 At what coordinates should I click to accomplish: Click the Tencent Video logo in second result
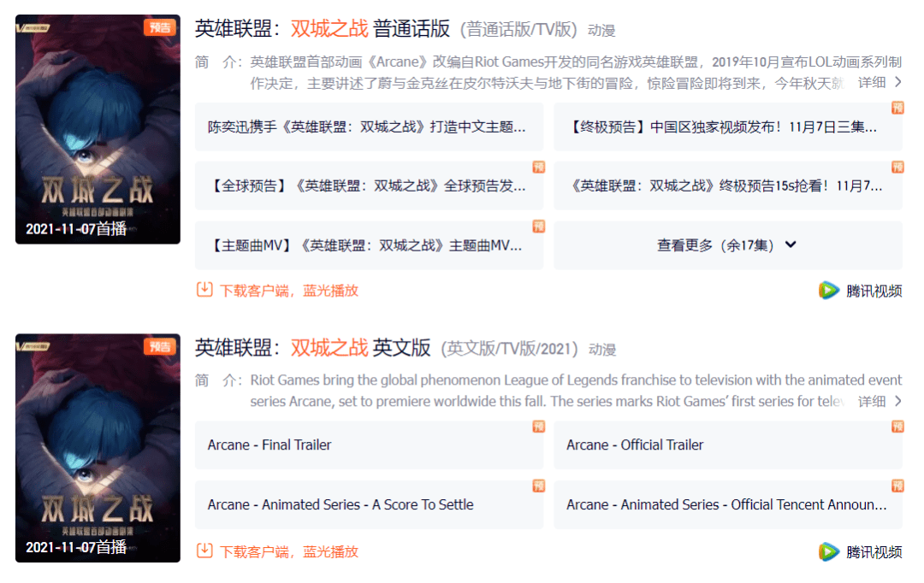click(x=828, y=551)
